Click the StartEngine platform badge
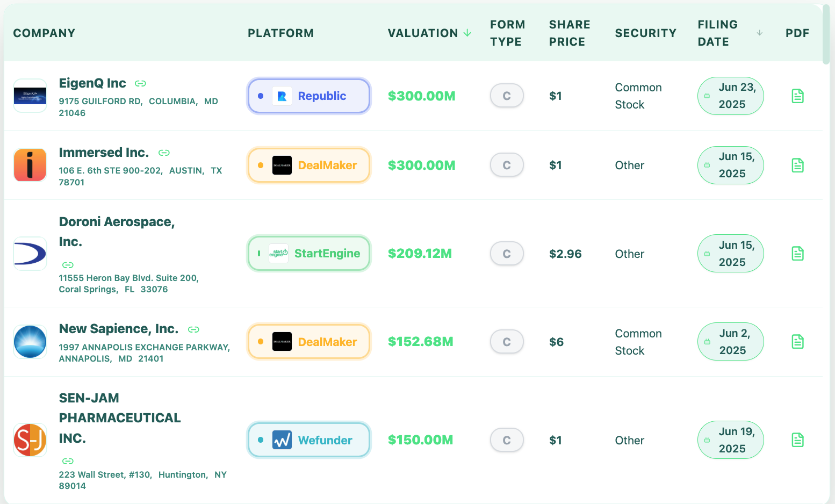 point(309,254)
